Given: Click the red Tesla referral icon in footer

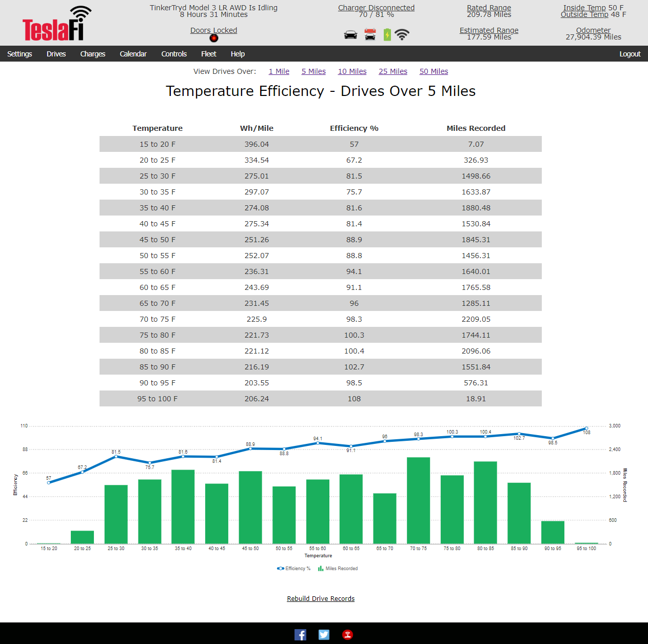Looking at the screenshot, I should point(347,635).
